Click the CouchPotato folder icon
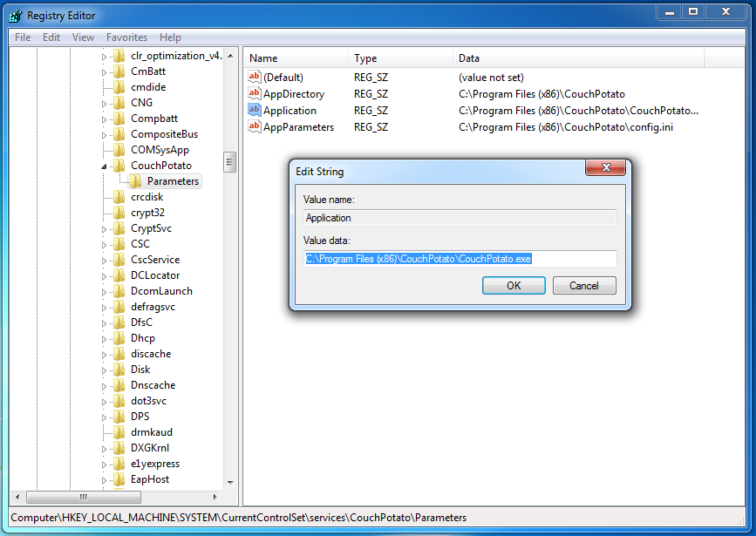Screen dimensions: 756x536 click(x=119, y=166)
